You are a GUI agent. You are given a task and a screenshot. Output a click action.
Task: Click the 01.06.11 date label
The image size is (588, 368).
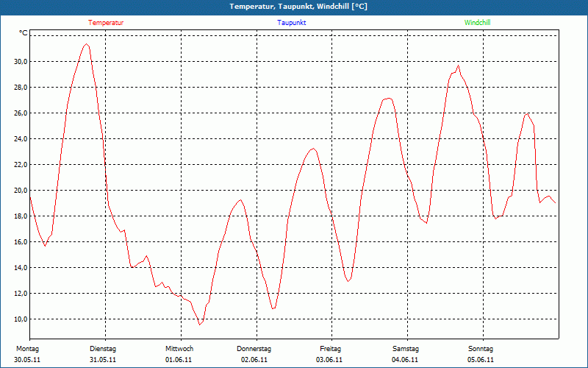click(179, 360)
